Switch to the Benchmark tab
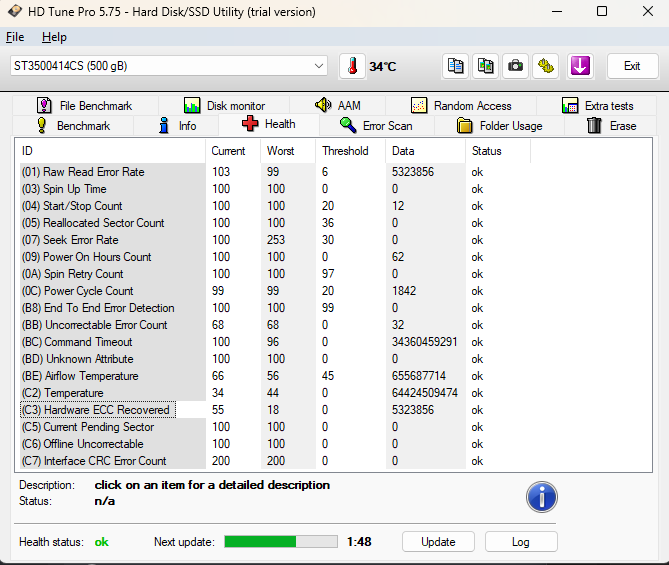 [x=73, y=126]
